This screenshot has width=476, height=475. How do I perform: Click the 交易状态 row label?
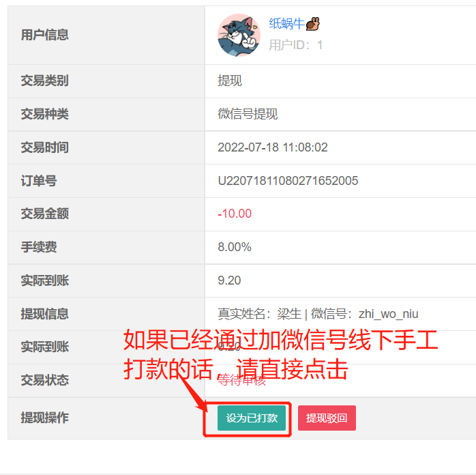click(x=44, y=380)
